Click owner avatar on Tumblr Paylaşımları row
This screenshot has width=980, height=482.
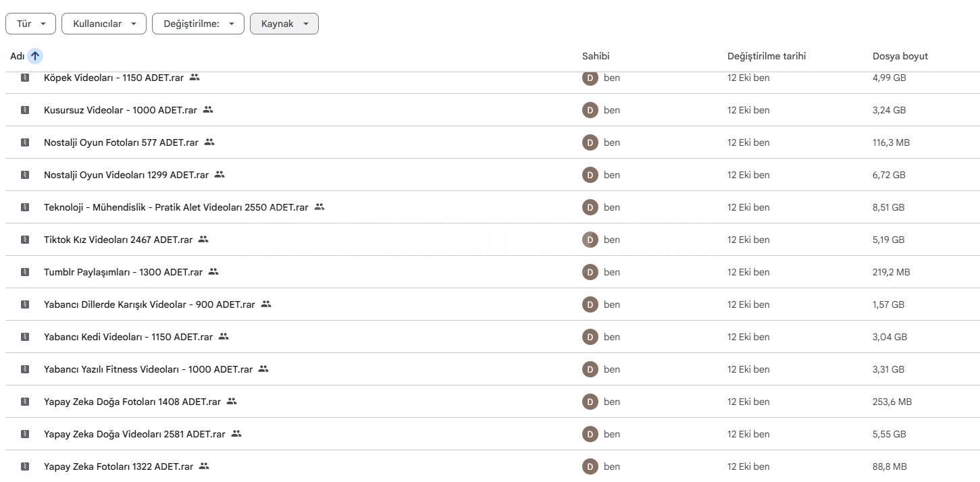pos(590,272)
